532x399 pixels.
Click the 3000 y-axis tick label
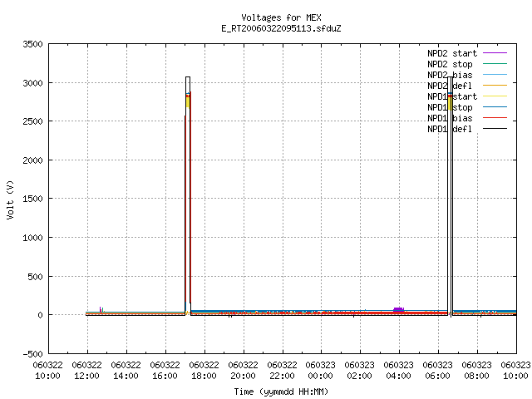click(x=33, y=83)
